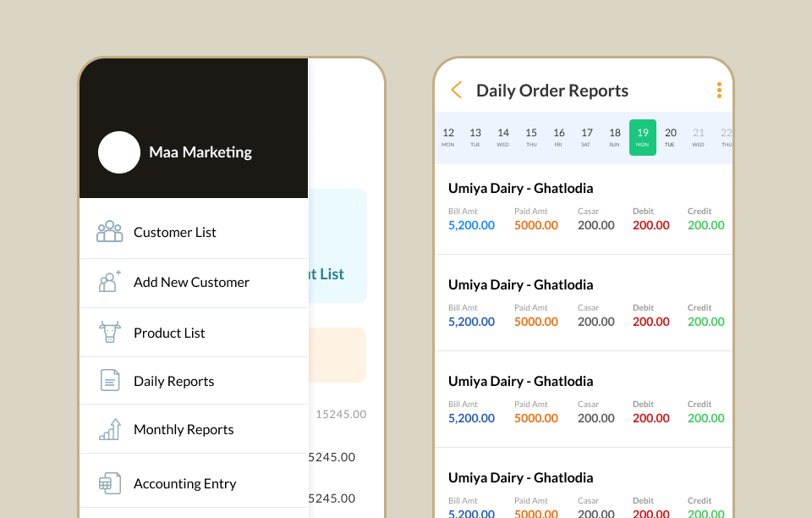Select date 12 MON
Image resolution: width=812 pixels, height=518 pixels.
(448, 137)
